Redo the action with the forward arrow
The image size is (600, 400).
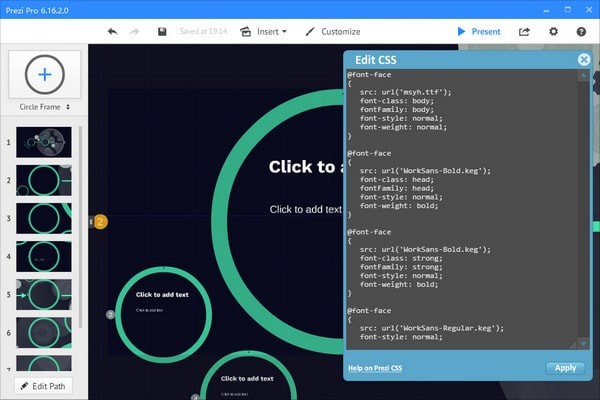pyautogui.click(x=134, y=31)
